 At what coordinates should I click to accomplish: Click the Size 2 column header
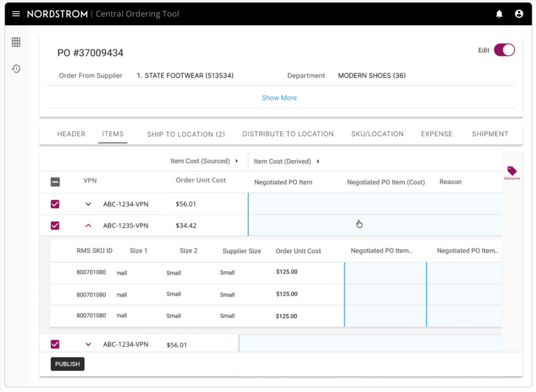coord(189,250)
